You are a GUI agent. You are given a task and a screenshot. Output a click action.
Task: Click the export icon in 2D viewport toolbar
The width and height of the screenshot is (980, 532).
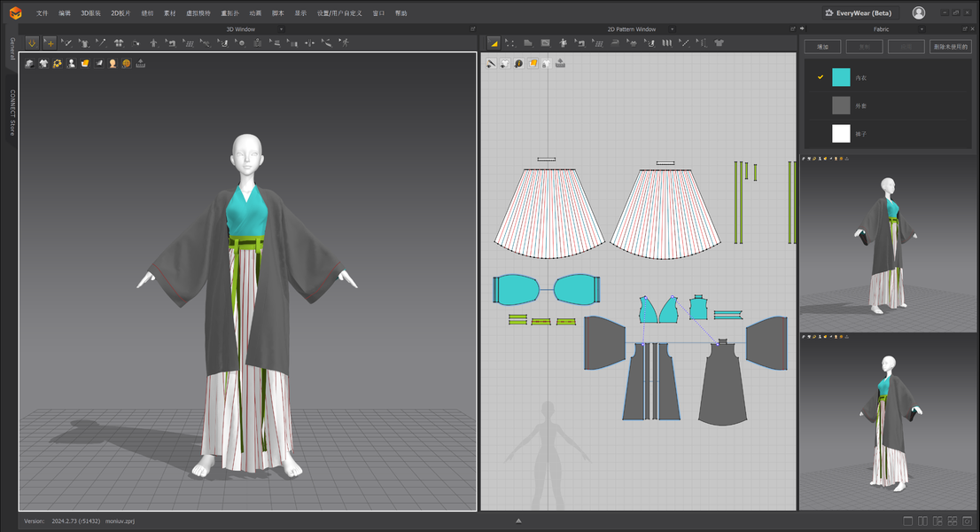(560, 64)
